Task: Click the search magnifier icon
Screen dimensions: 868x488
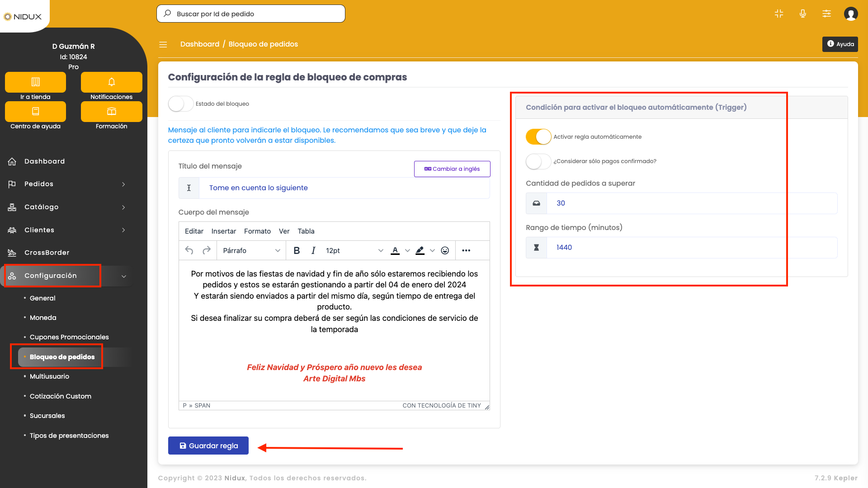Action: 167,14
